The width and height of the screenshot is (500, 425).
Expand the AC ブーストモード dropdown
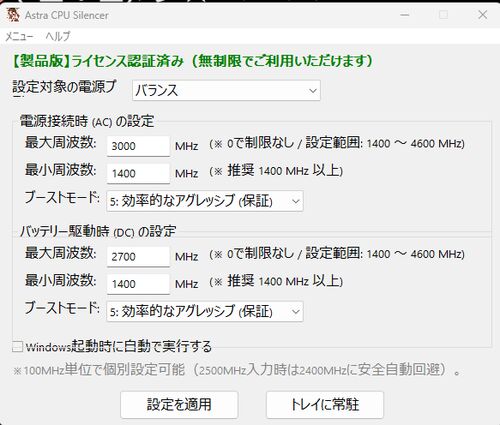click(x=205, y=201)
